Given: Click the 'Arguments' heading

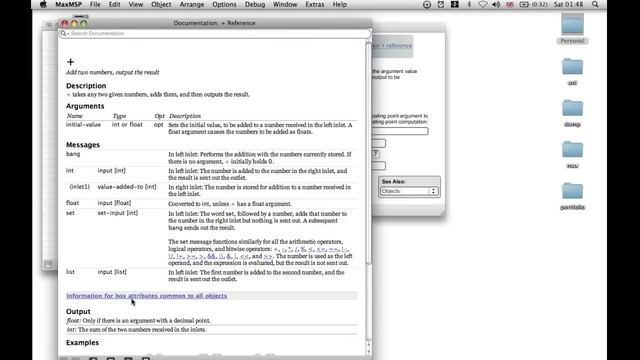Looking at the screenshot, I should pos(85,106).
